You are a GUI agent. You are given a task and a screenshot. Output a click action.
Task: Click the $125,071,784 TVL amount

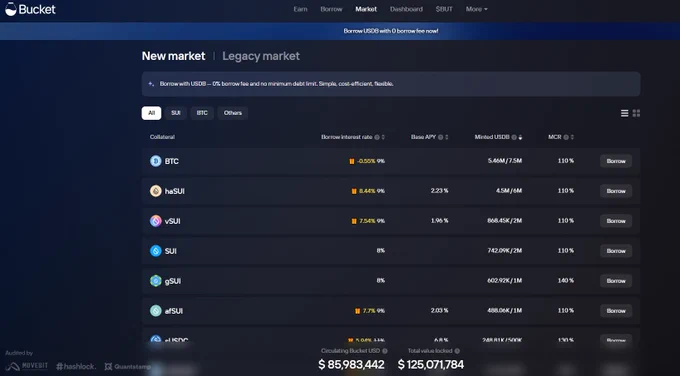point(431,365)
